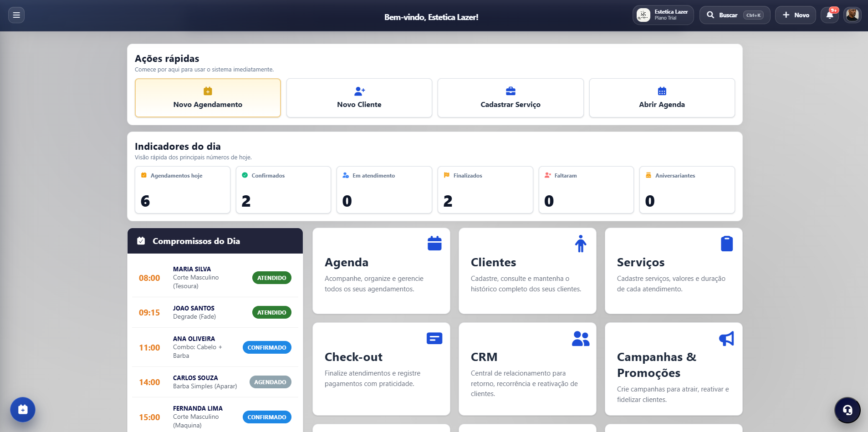This screenshot has height=432, width=868.
Task: Click the floating support headset button
Action: (847, 410)
